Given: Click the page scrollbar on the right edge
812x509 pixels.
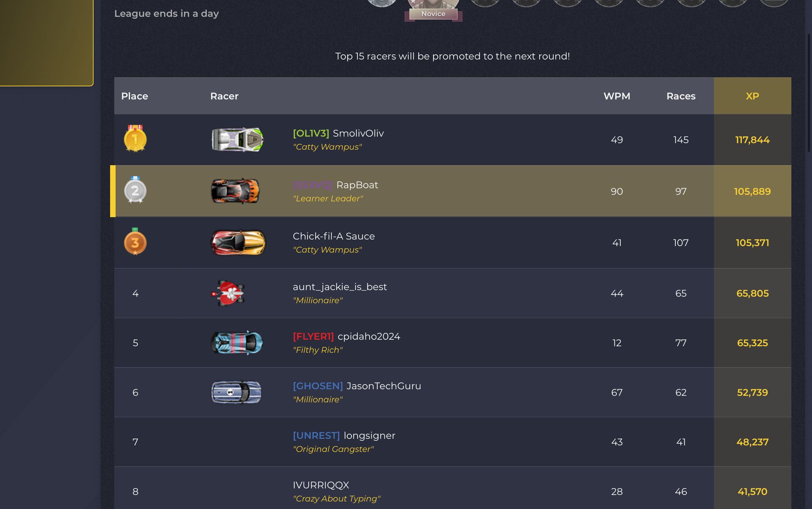Looking at the screenshot, I should [x=809, y=93].
